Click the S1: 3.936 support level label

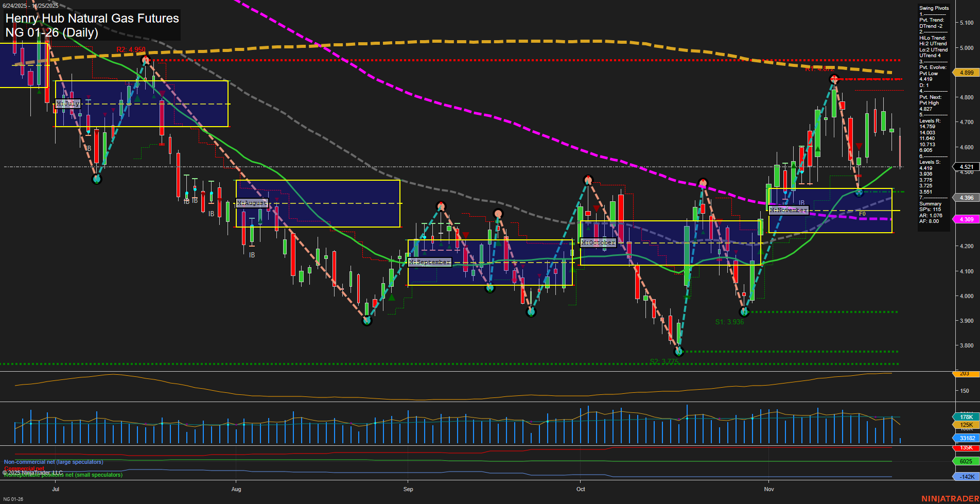(729, 322)
